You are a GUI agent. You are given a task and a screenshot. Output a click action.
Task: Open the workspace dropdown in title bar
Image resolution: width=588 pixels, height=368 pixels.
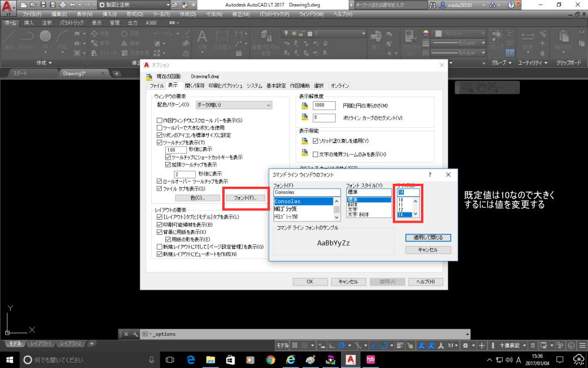pyautogui.click(x=135, y=5)
